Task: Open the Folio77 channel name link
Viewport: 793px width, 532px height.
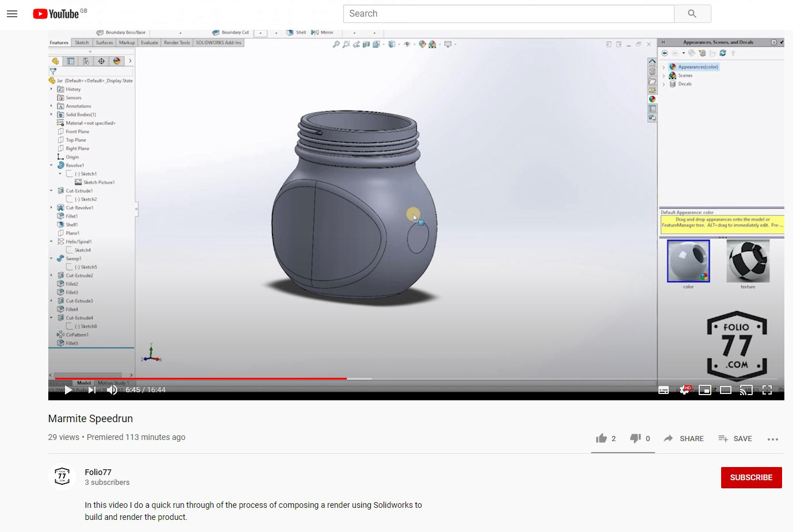Action: coord(98,472)
